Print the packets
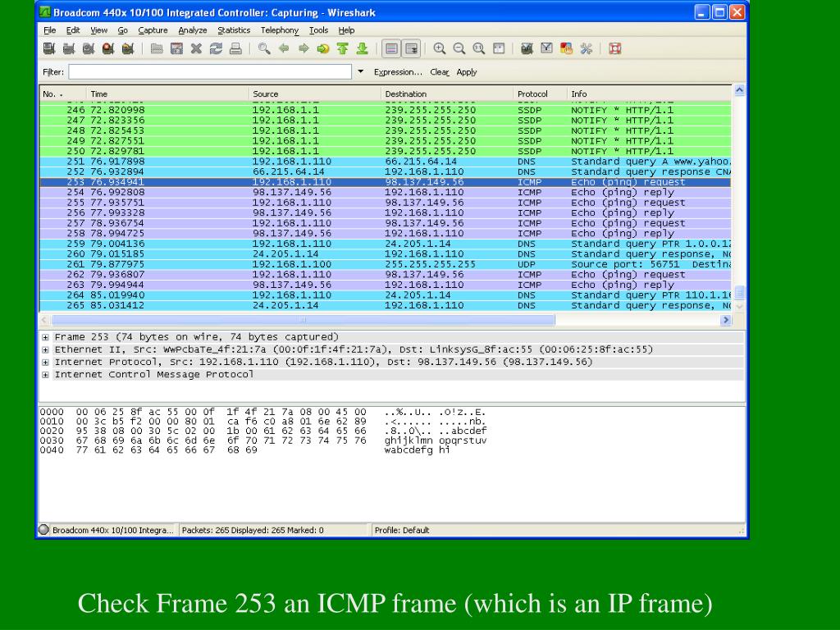 point(235,48)
